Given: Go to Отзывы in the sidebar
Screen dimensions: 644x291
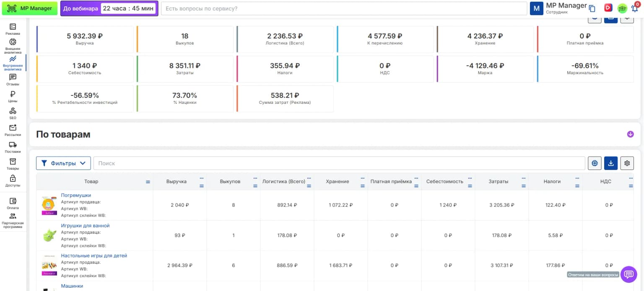Looking at the screenshot, I should (13, 80).
